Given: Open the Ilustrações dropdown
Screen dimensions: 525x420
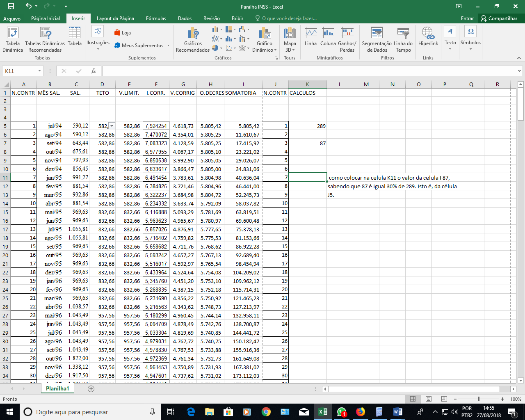Looking at the screenshot, I should (98, 39).
